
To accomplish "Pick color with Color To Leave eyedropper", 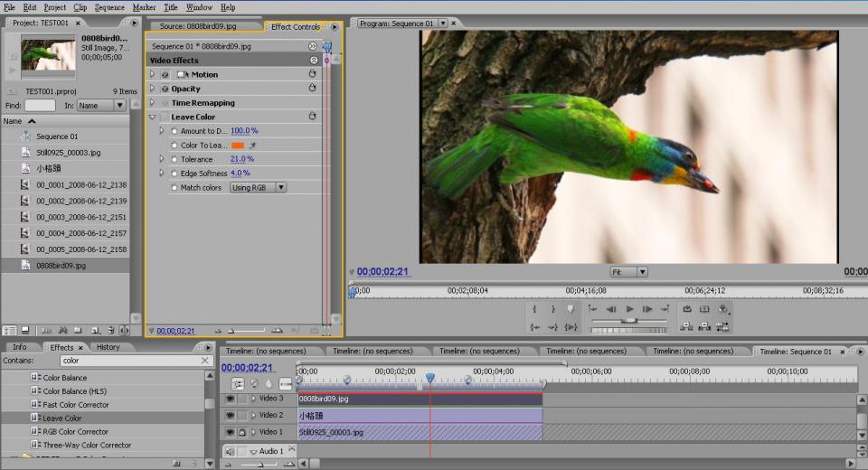I will click(253, 146).
